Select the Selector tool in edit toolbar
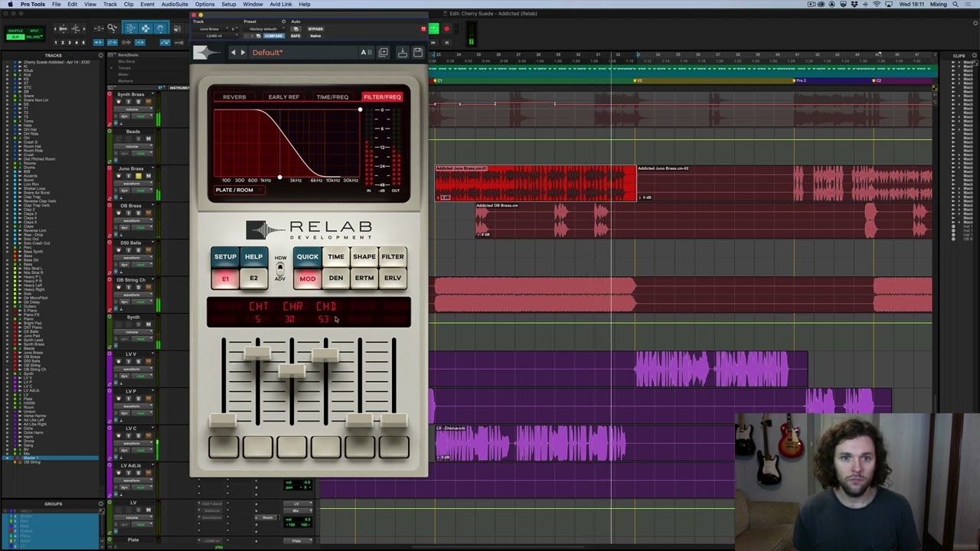Image resolution: width=980 pixels, height=551 pixels. click(145, 28)
